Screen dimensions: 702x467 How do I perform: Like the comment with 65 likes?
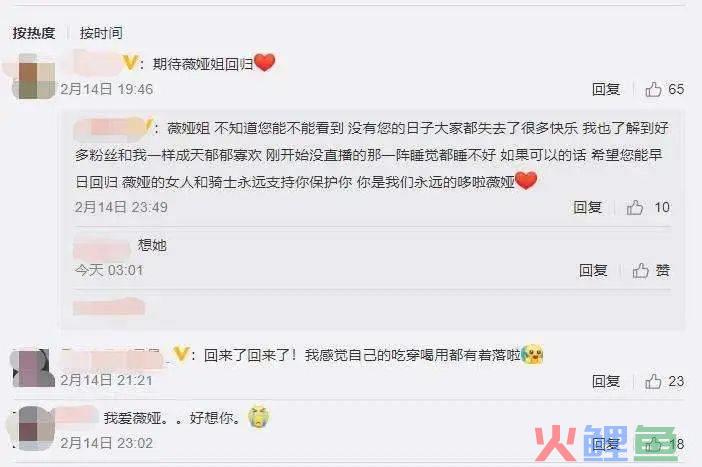653,90
